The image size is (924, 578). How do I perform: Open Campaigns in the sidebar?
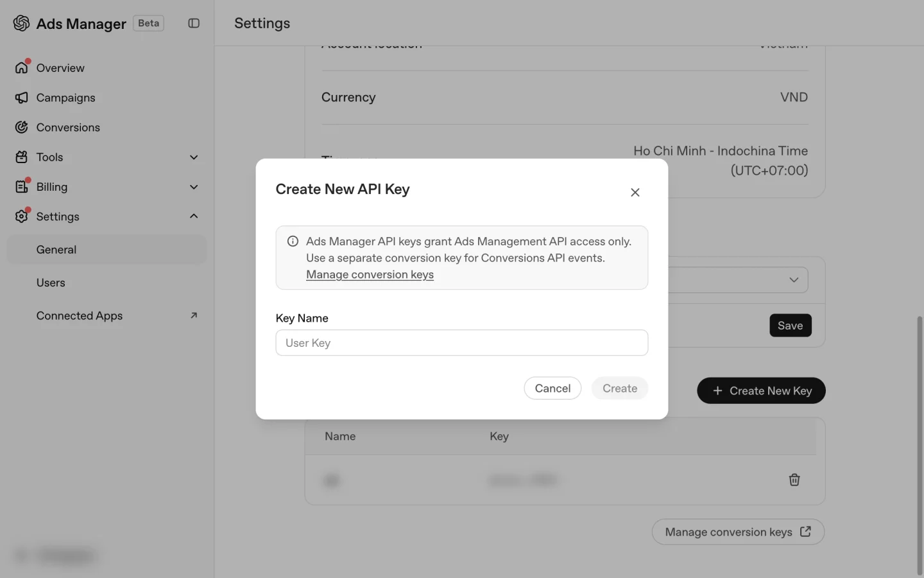point(107,98)
